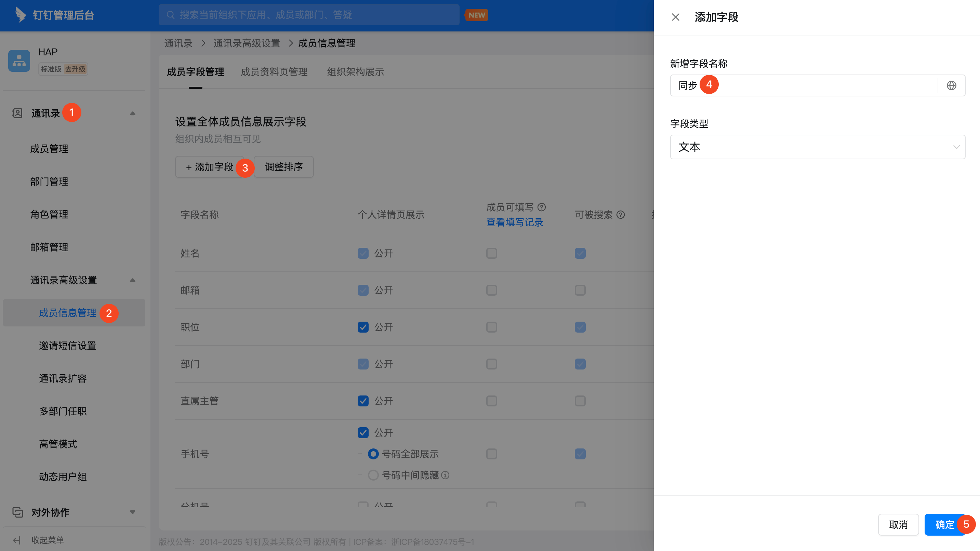Viewport: 980px width, 551px height.
Task: Collapse the 通讯录高级设置 submenu arrow
Action: pyautogui.click(x=132, y=280)
